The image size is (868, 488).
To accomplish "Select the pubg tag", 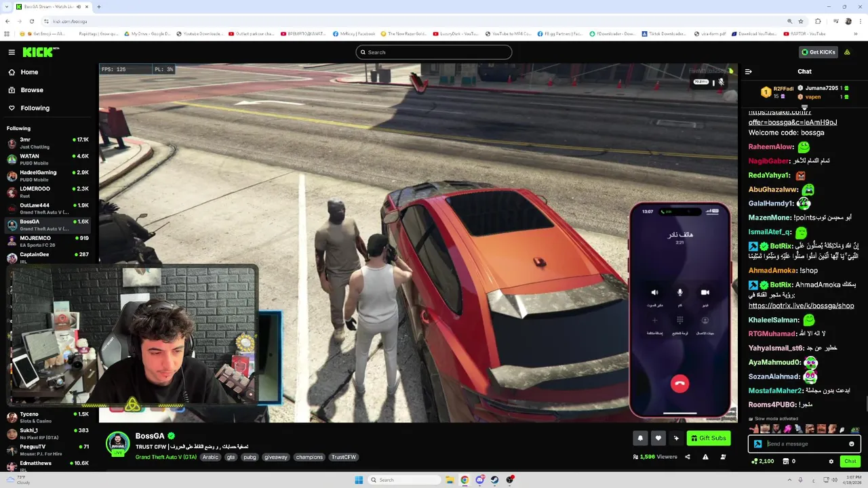I will (250, 457).
